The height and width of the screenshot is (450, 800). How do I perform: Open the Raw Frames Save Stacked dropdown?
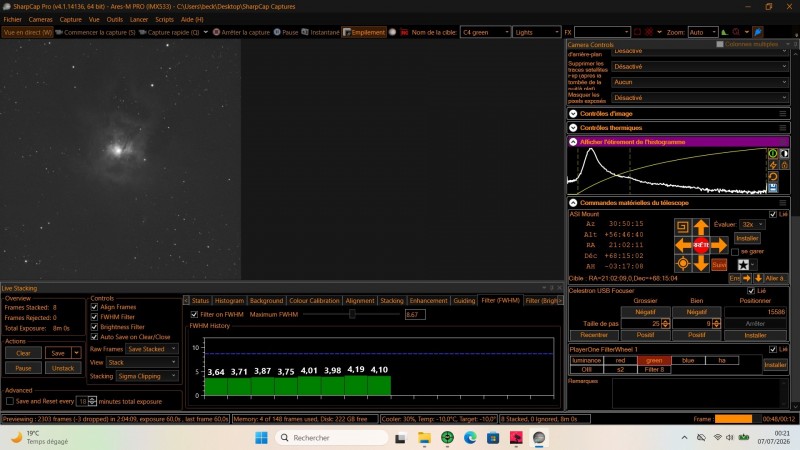coord(152,349)
